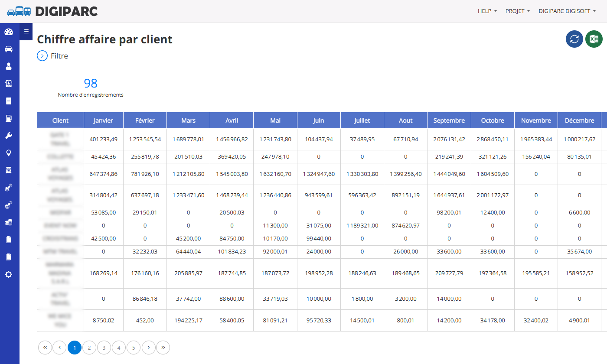
Task: Select cell value 101 834,23
Action: 232,251
